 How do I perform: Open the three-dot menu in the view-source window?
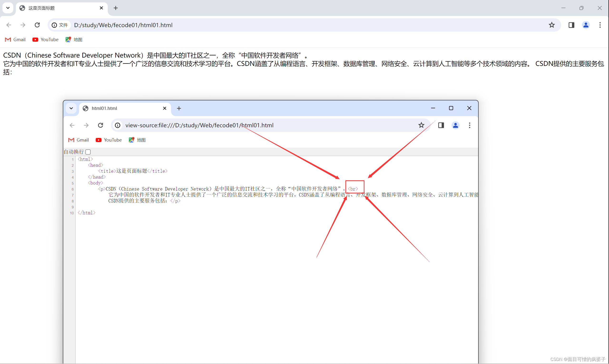pos(469,125)
